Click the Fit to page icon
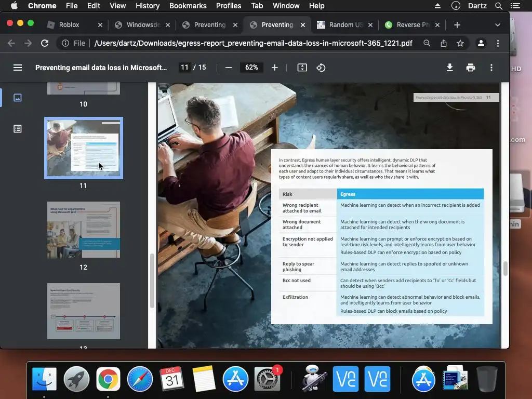Image resolution: width=532 pixels, height=399 pixels. 302,68
